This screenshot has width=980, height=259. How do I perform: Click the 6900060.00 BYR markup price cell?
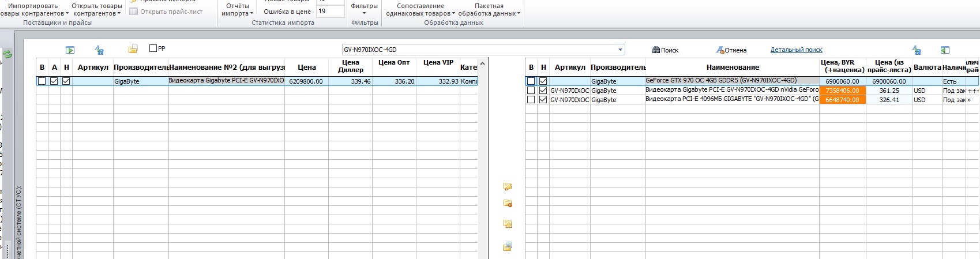click(x=842, y=81)
